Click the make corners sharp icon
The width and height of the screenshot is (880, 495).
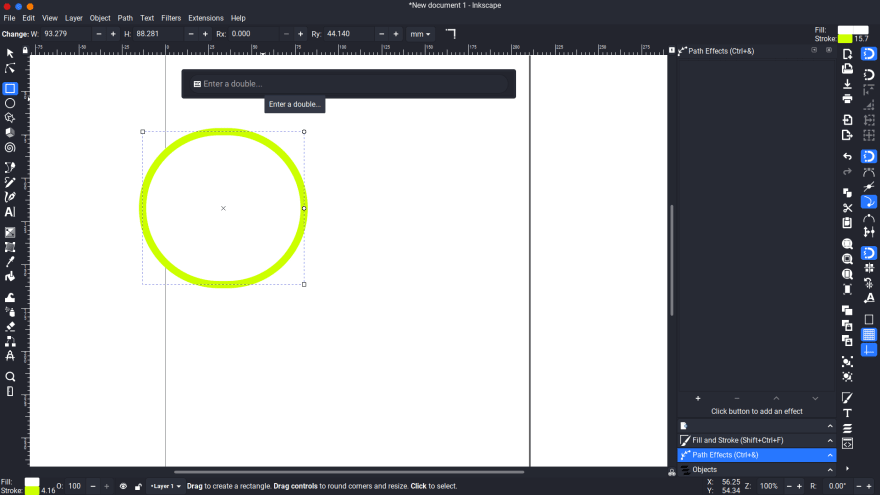tap(451, 34)
